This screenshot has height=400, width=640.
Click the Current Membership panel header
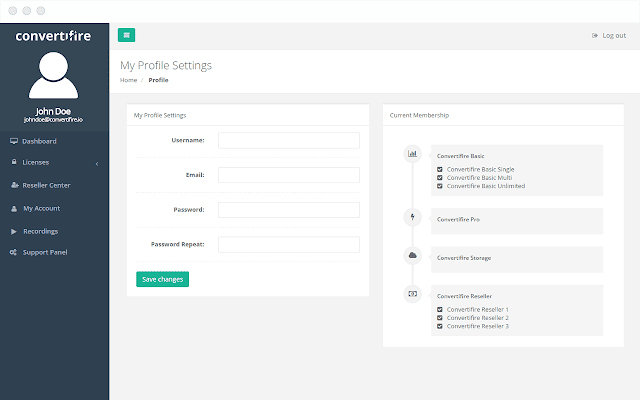pos(503,115)
